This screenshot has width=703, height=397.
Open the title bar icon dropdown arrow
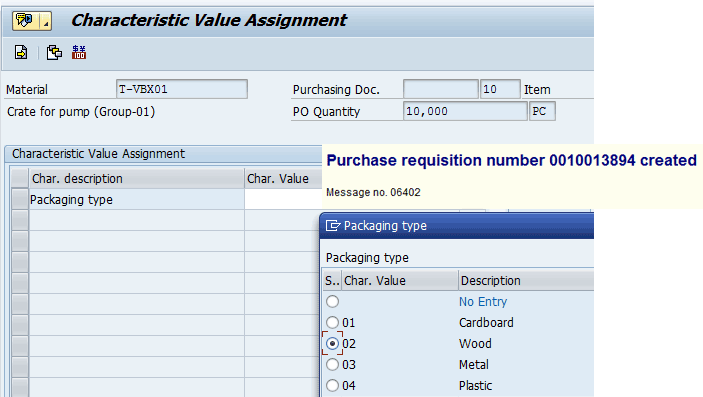(46, 20)
